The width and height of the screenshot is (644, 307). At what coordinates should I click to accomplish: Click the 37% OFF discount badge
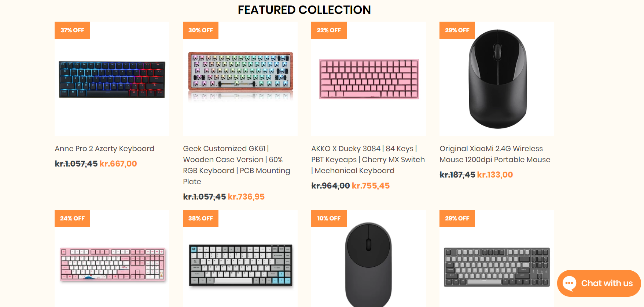[x=72, y=30]
